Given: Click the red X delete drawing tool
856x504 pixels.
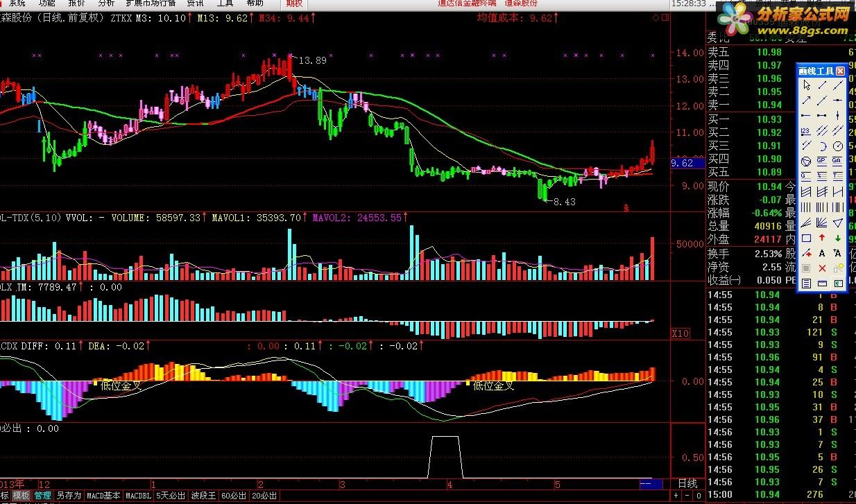Looking at the screenshot, I should click(822, 268).
